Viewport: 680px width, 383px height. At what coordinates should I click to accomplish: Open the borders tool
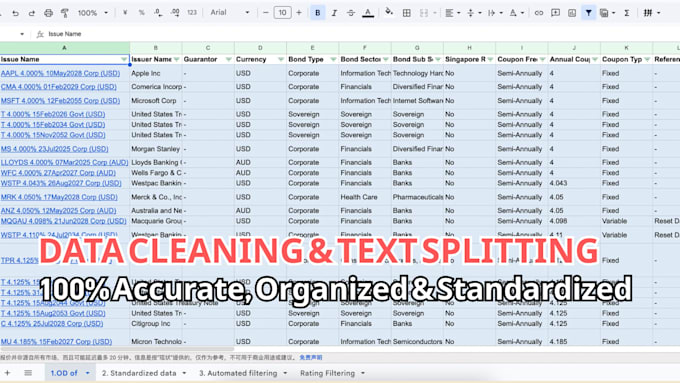click(x=406, y=13)
